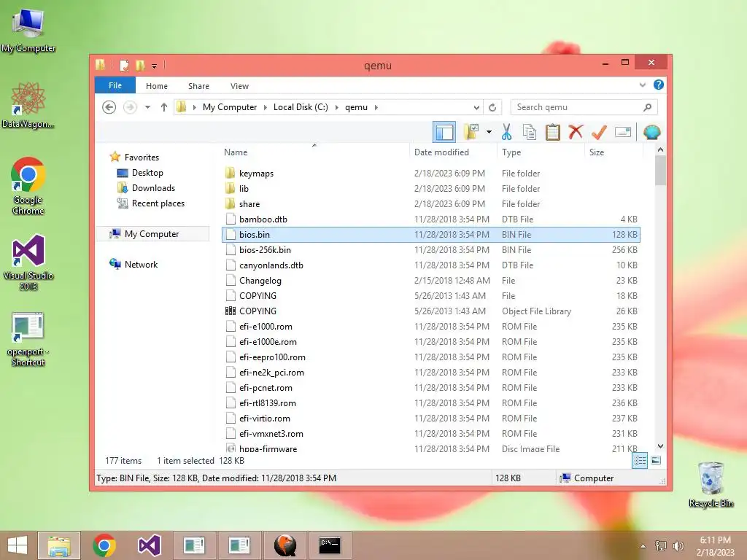Image resolution: width=747 pixels, height=560 pixels.
Task: Select Network in navigation pane
Action: [x=141, y=264]
